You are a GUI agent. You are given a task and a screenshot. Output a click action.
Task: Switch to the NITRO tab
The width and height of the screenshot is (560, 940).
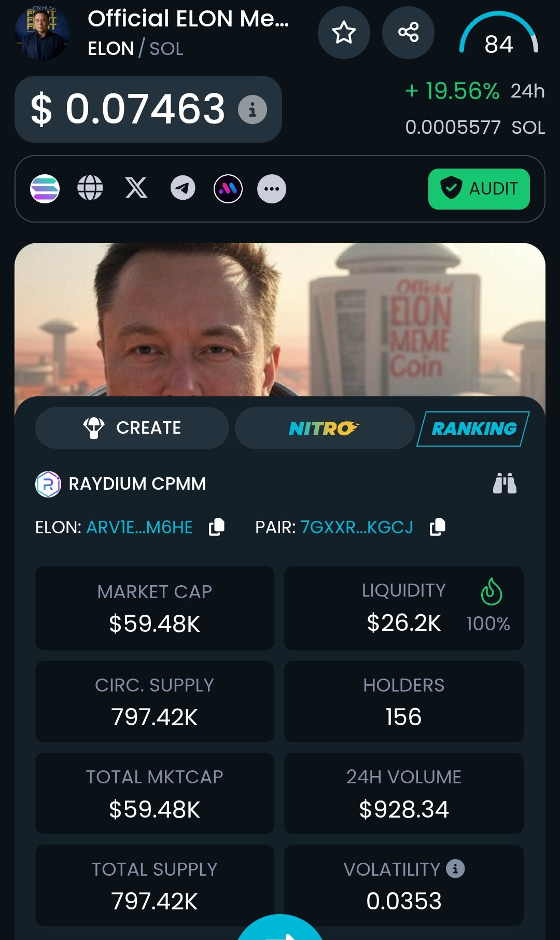[x=325, y=428]
